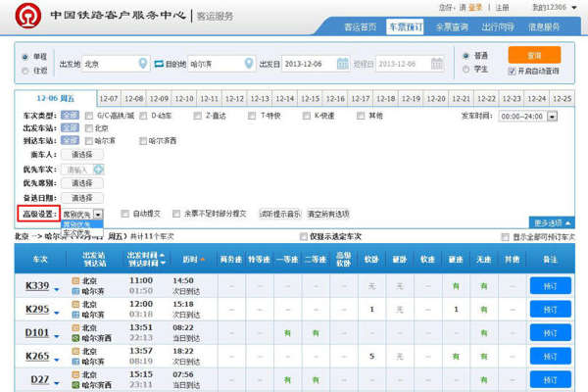Toggle the 开启自动查询 checkbox

[512, 71]
